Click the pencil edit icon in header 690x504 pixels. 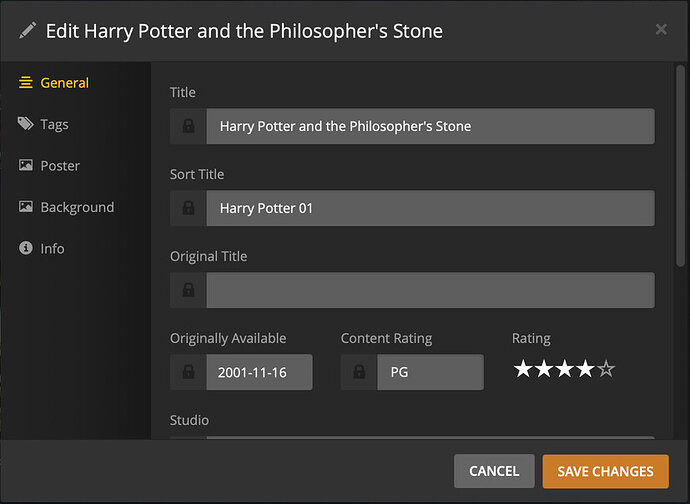click(x=27, y=30)
